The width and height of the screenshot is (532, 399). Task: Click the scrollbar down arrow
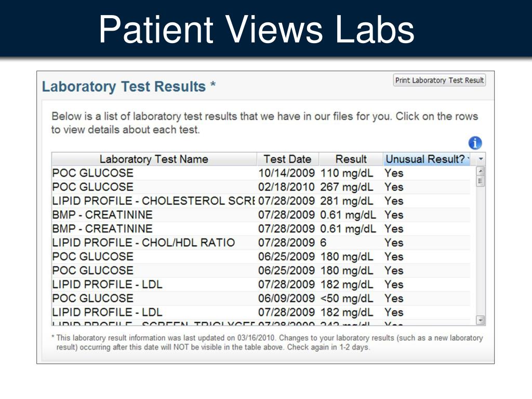coord(481,320)
